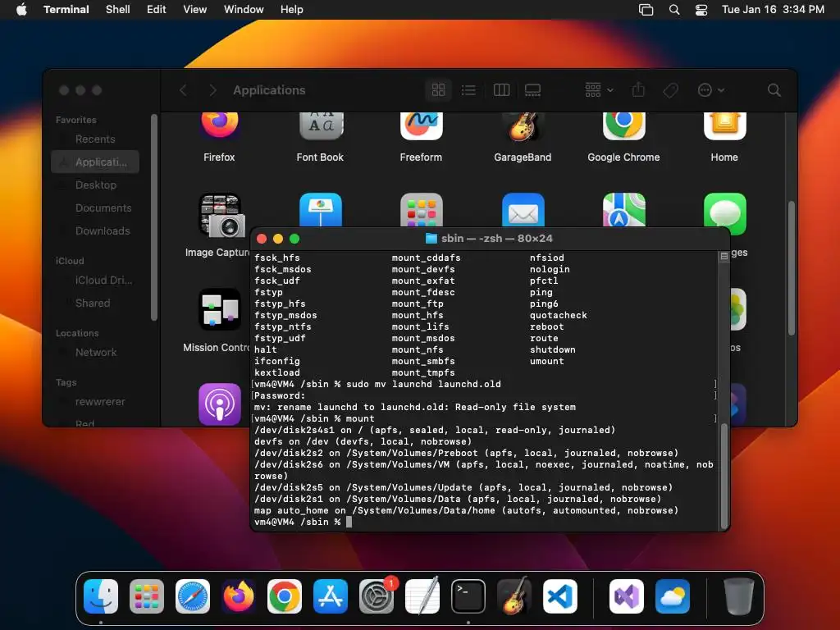
Task: Select the Launchpad icon in the Applications grid
Action: tap(421, 209)
